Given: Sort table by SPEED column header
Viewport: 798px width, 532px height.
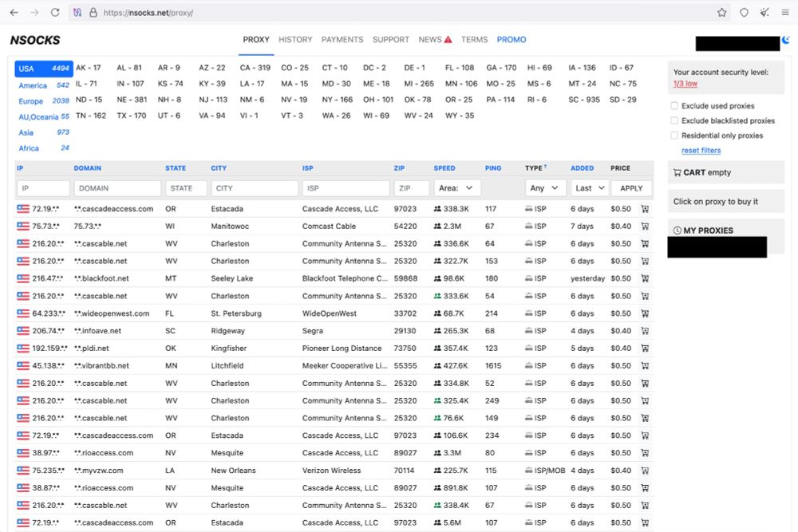Looking at the screenshot, I should [x=444, y=167].
